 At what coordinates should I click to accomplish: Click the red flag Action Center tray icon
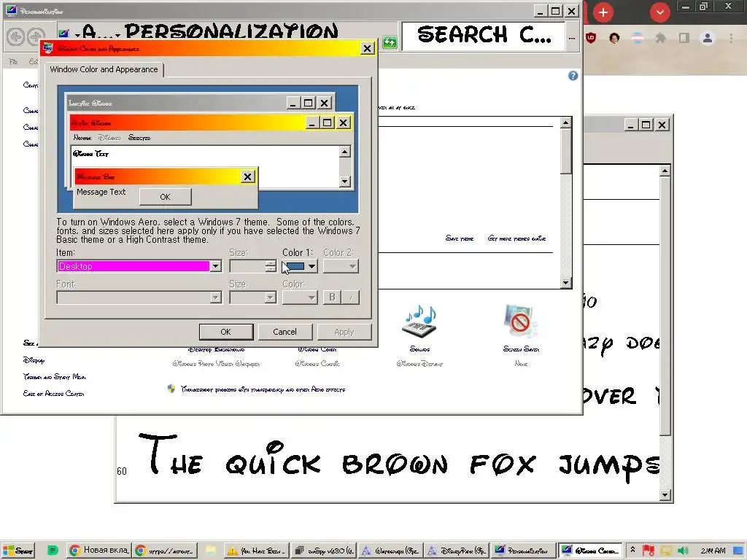[x=648, y=551]
